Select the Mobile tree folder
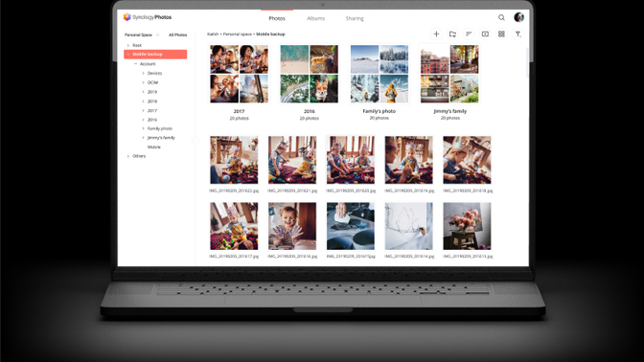 tap(154, 147)
